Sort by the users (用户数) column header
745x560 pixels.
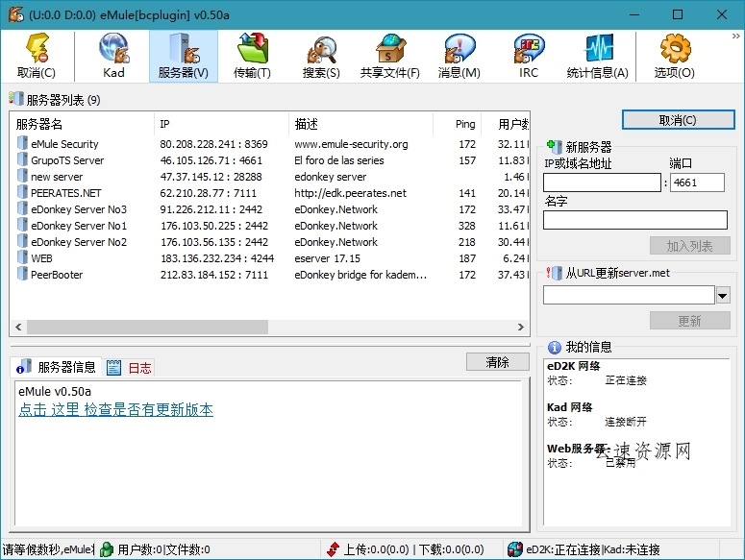click(506, 124)
